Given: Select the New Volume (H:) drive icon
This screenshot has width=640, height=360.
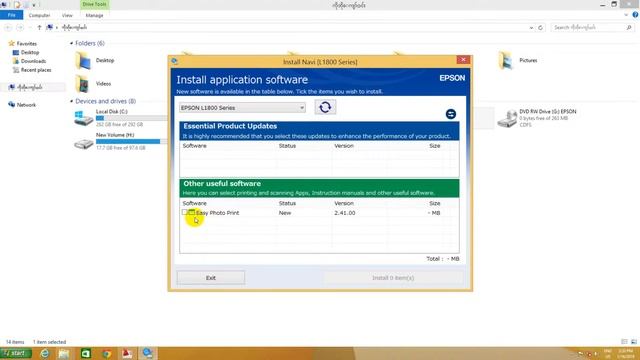Looking at the screenshot, I should pos(84,143).
